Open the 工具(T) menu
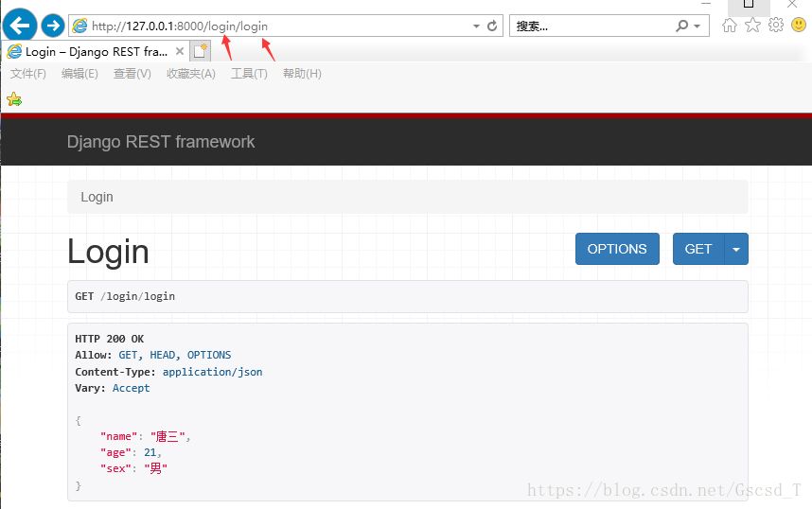 tap(249, 74)
